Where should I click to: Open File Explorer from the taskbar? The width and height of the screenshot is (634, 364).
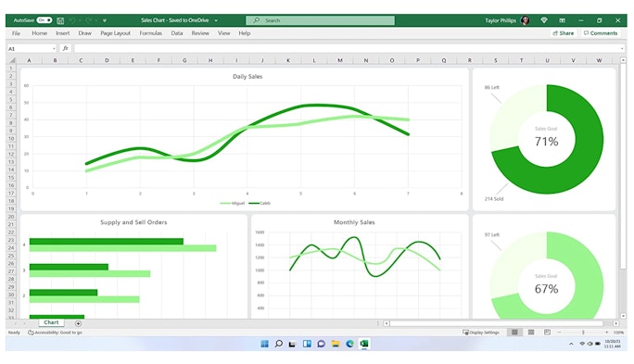point(336,344)
